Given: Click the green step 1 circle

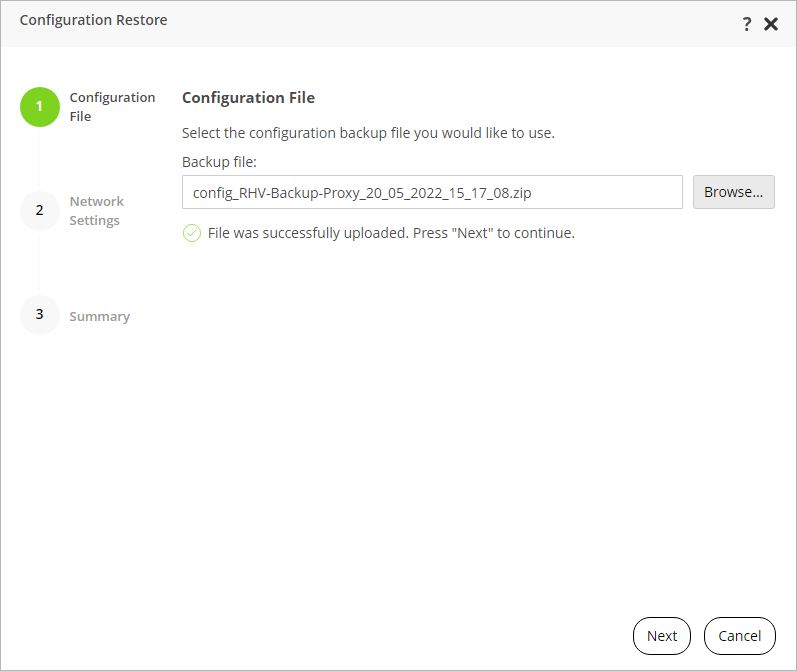Looking at the screenshot, I should pos(40,107).
